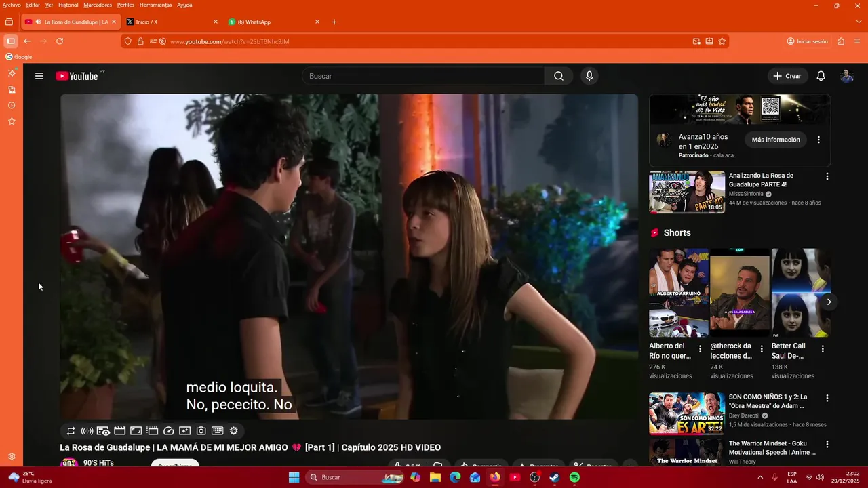Viewport: 868px width, 488px height.
Task: Open the Google bookmark
Action: [19, 57]
